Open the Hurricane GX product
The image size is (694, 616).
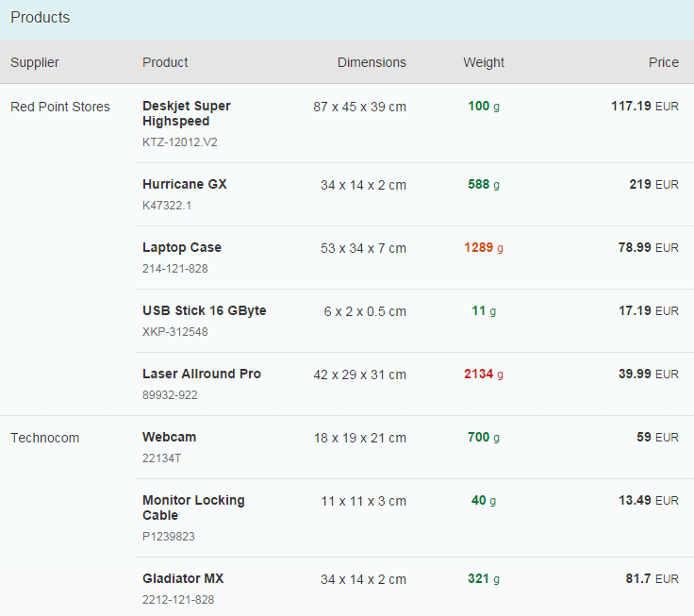(185, 184)
